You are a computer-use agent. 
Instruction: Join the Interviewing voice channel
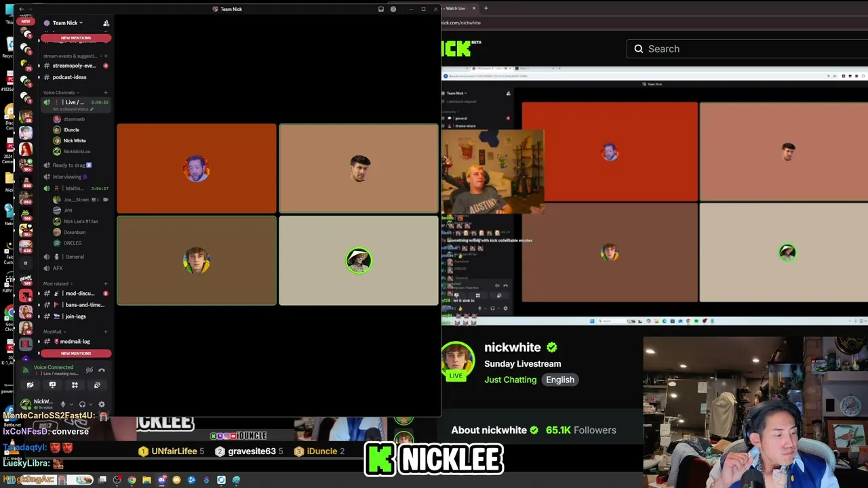[x=75, y=177]
